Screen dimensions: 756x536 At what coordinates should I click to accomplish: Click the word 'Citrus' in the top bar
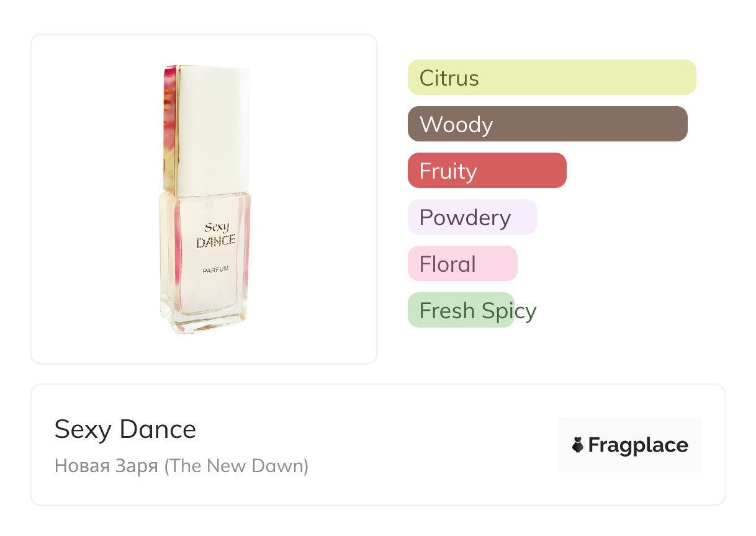(x=449, y=78)
